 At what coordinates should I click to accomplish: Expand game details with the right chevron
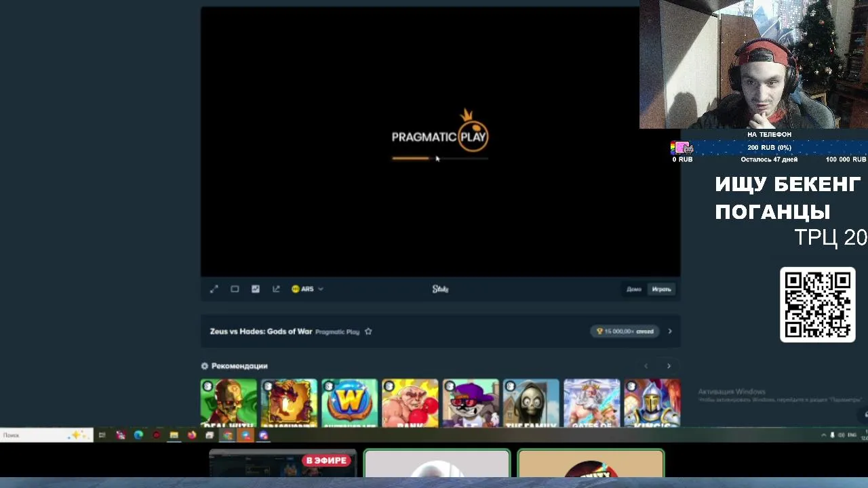click(670, 331)
